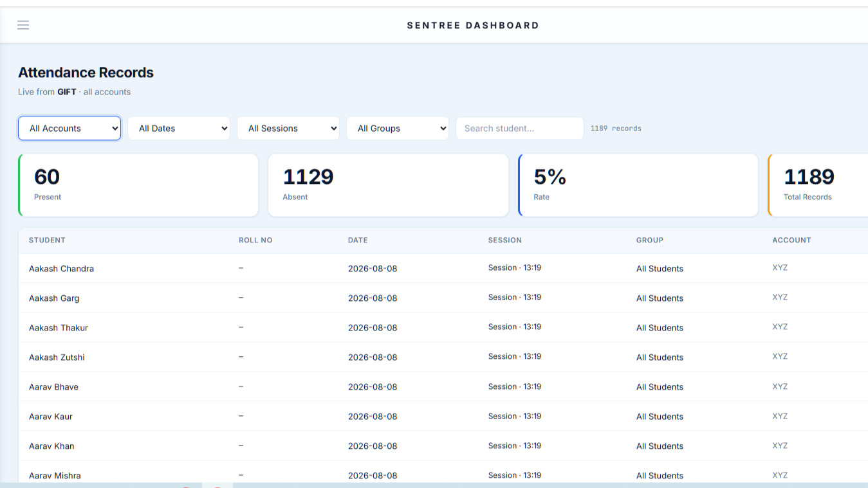Viewport: 868px width, 488px height.
Task: Click the ROLL NO column header
Action: click(255, 240)
